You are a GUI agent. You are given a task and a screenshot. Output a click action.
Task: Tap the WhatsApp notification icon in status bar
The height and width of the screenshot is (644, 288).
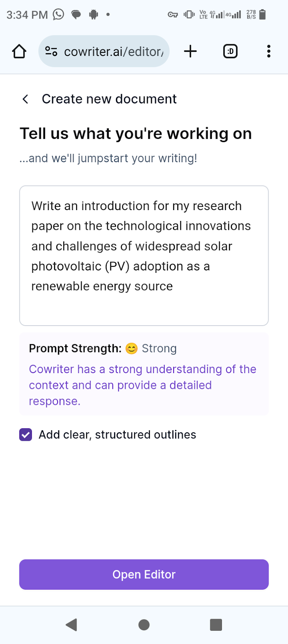point(59,14)
